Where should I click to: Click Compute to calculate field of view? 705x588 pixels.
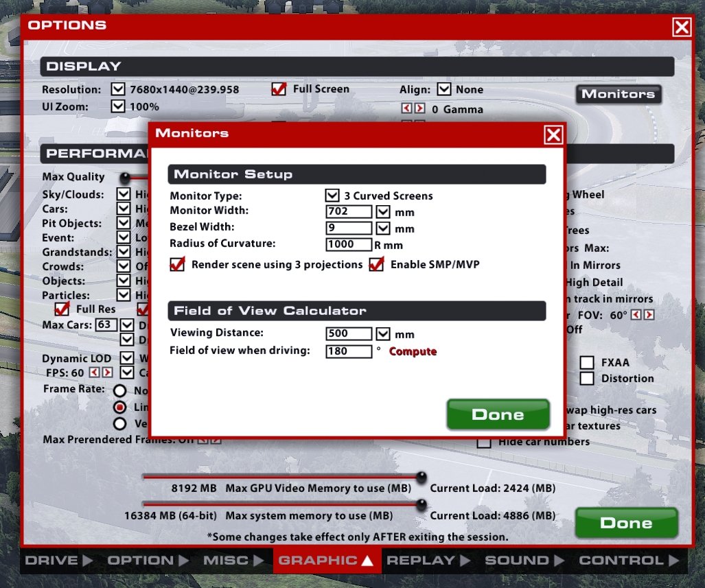coord(413,351)
